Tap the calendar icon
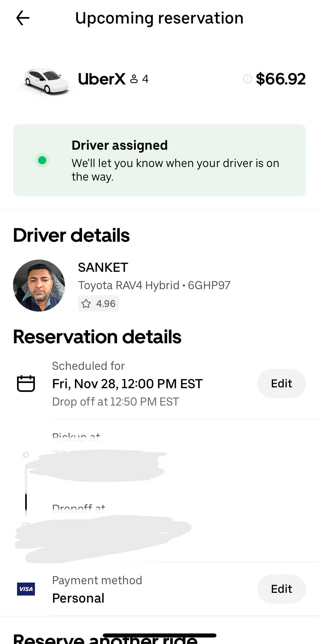 26,383
